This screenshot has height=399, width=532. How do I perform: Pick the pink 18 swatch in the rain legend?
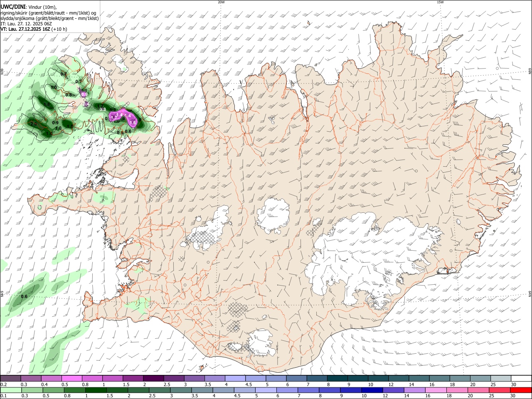[457, 390]
